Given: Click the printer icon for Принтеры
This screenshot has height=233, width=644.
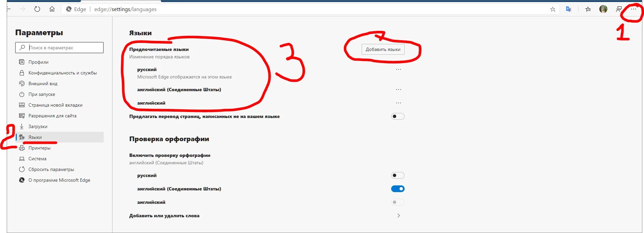Looking at the screenshot, I should point(22,148).
